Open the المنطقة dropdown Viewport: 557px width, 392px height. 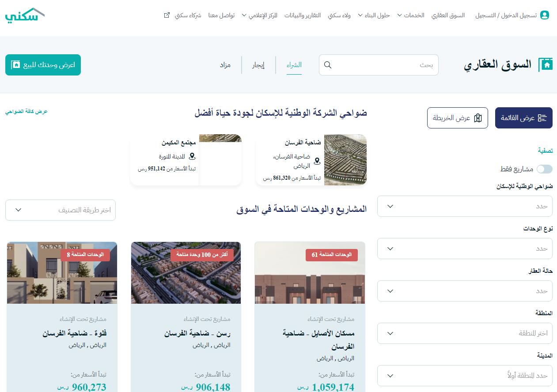pyautogui.click(x=465, y=333)
